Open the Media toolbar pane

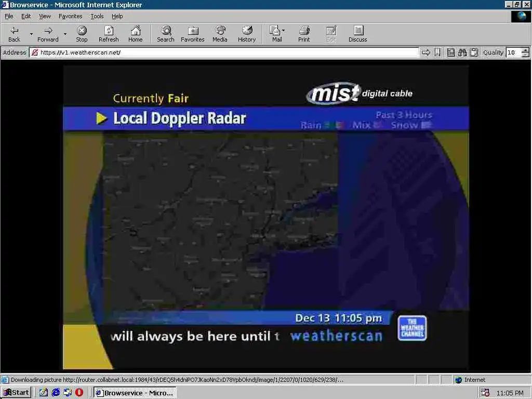point(220,34)
